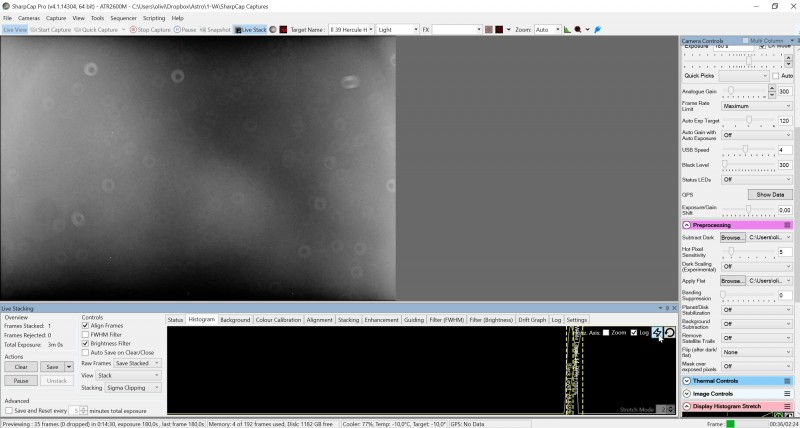This screenshot has height=428, width=800.
Task: Expand the Thermal Controls section
Action: [x=687, y=381]
